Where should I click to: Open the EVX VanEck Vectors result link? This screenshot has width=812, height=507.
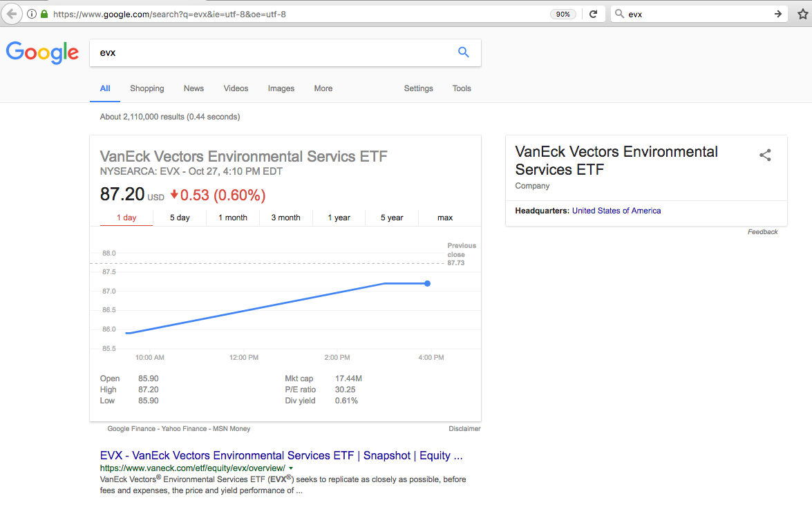click(281, 455)
